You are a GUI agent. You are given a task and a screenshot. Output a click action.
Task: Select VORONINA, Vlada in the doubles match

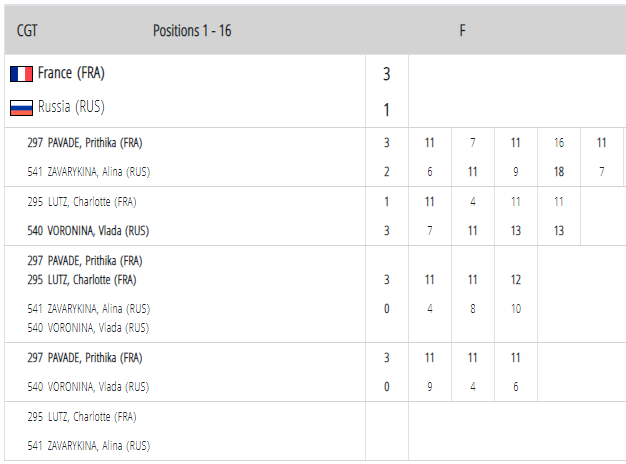click(x=88, y=328)
